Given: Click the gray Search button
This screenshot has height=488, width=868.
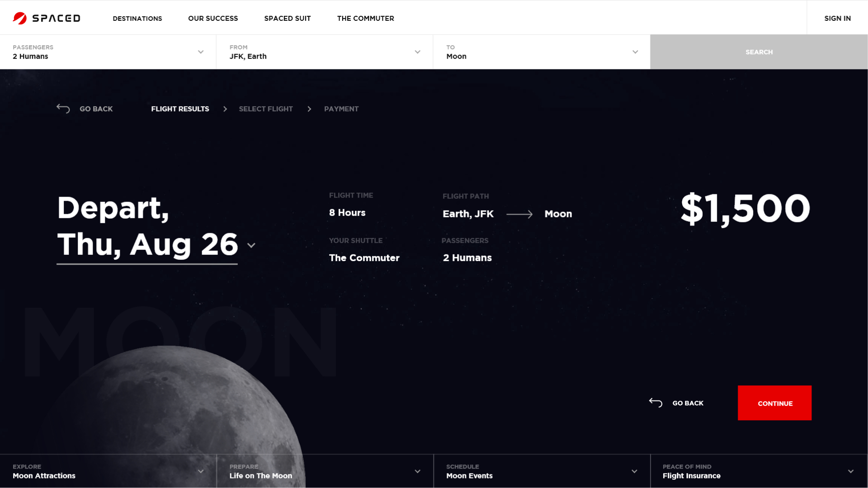Looking at the screenshot, I should pos(759,52).
